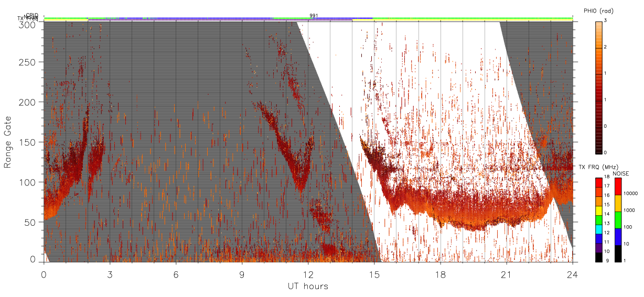Image resolution: width=644 pixels, height=297 pixels.
Task: Click the 17 label on TX FRQ legend
Action: coord(607,186)
